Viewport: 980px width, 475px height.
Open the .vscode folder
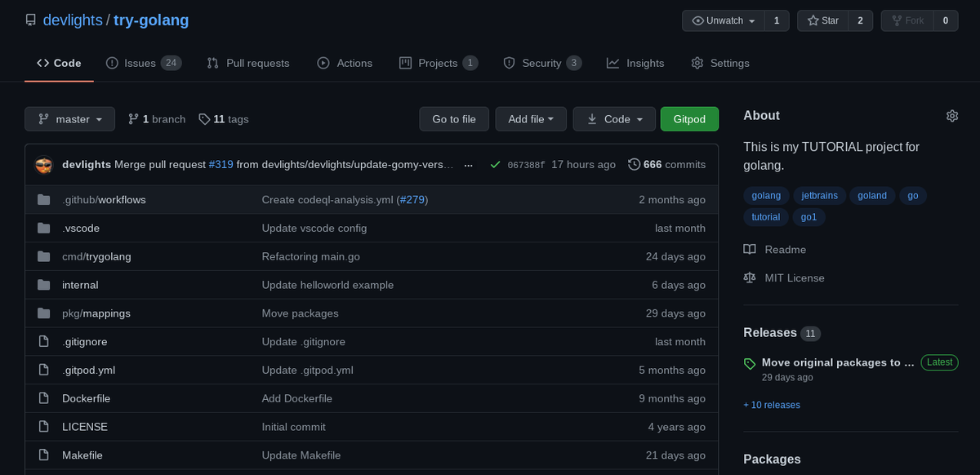81,229
